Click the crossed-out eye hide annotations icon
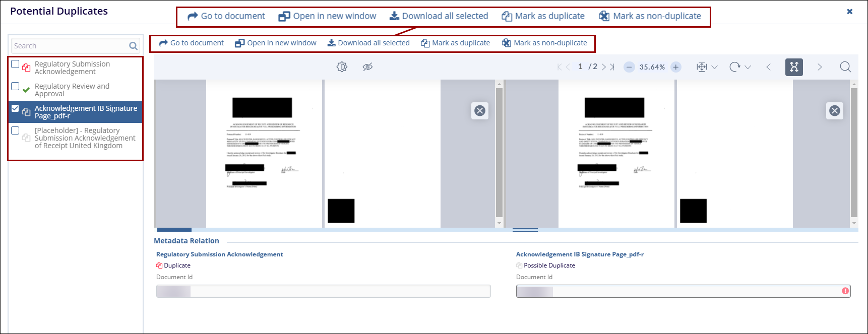 [x=367, y=67]
